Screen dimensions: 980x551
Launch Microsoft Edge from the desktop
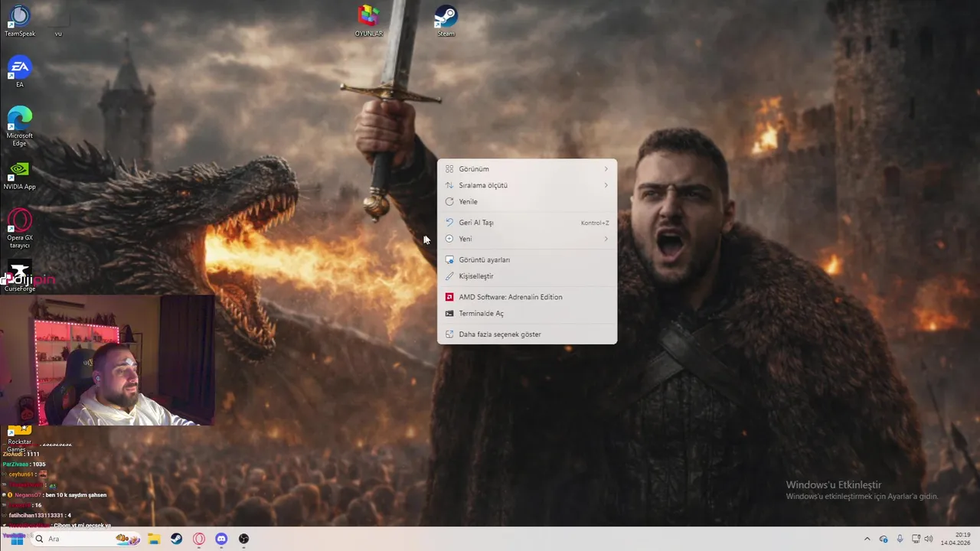tap(20, 126)
